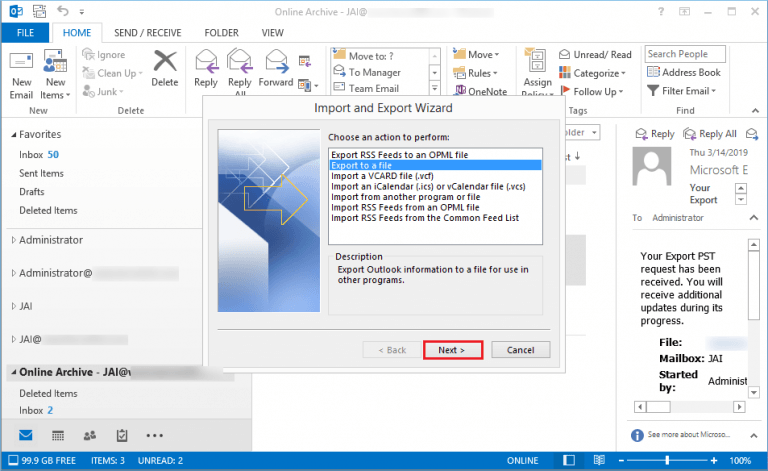The width and height of the screenshot is (768, 471).
Task: Open Tasks from the navigation bar
Action: 122,435
